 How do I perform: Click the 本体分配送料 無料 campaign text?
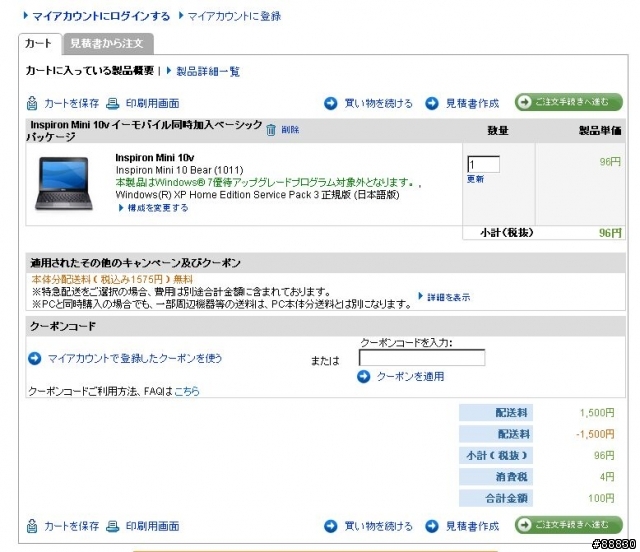coord(112,280)
